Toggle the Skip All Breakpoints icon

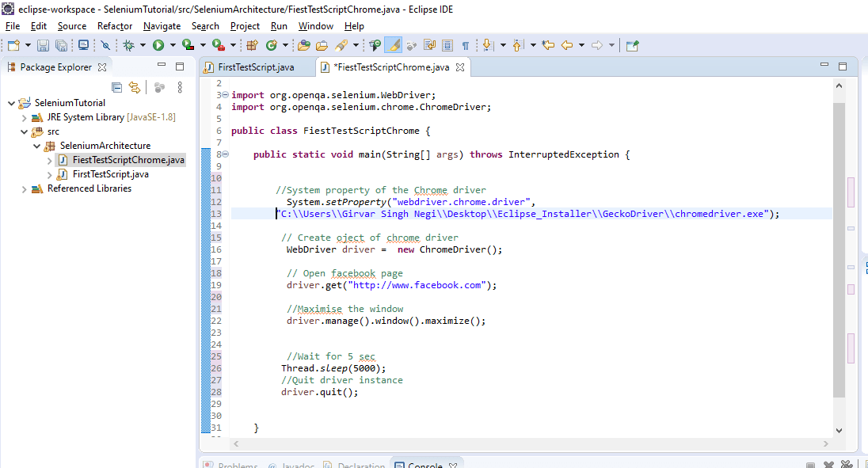pyautogui.click(x=105, y=45)
